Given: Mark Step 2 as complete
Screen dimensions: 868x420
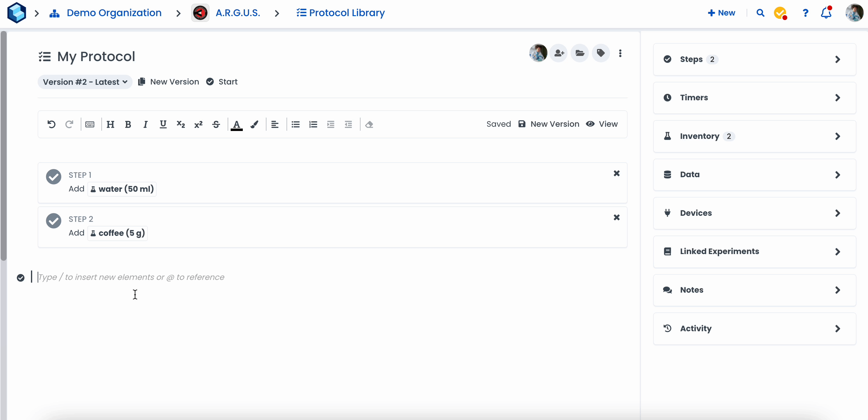Looking at the screenshot, I should (x=54, y=221).
